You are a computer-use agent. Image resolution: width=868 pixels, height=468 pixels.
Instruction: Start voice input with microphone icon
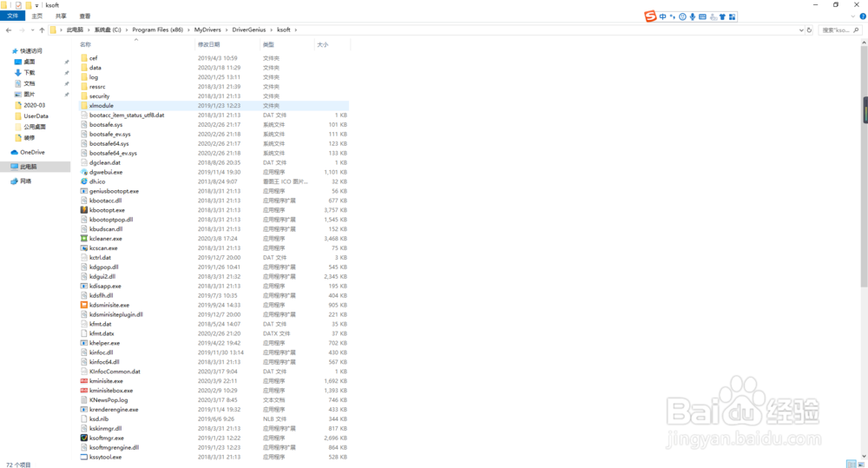(693, 16)
